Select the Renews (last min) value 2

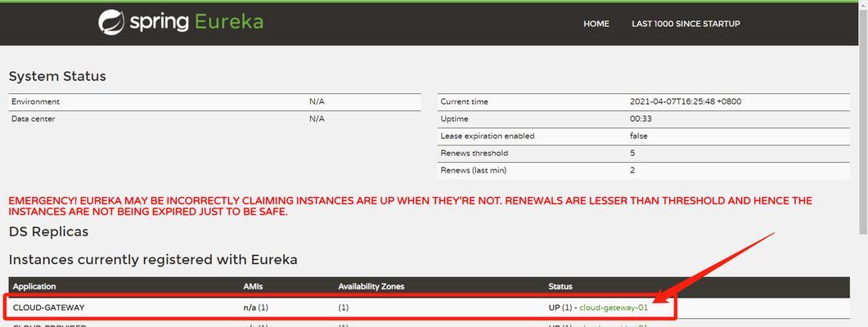[632, 170]
